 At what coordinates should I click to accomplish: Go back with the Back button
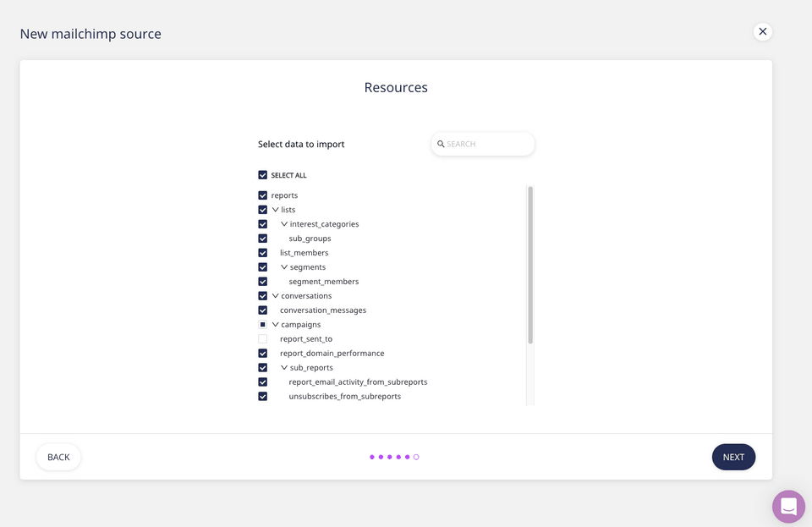click(x=58, y=457)
